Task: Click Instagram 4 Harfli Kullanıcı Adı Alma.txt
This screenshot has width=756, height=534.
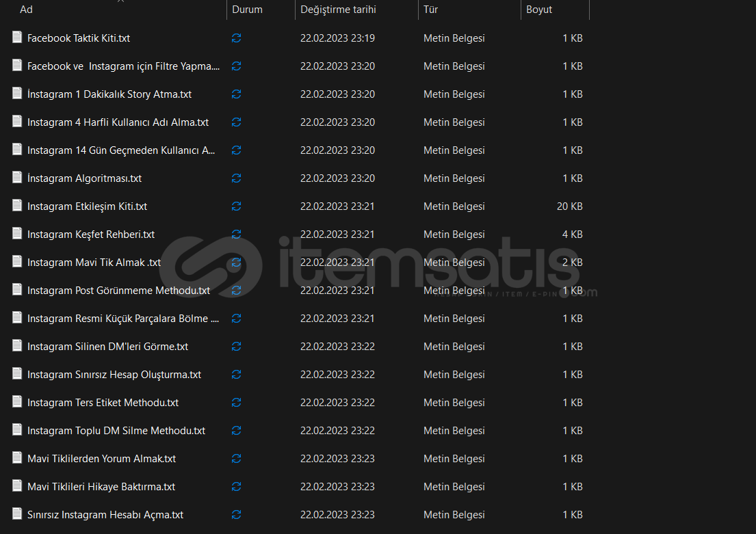Action: (118, 122)
